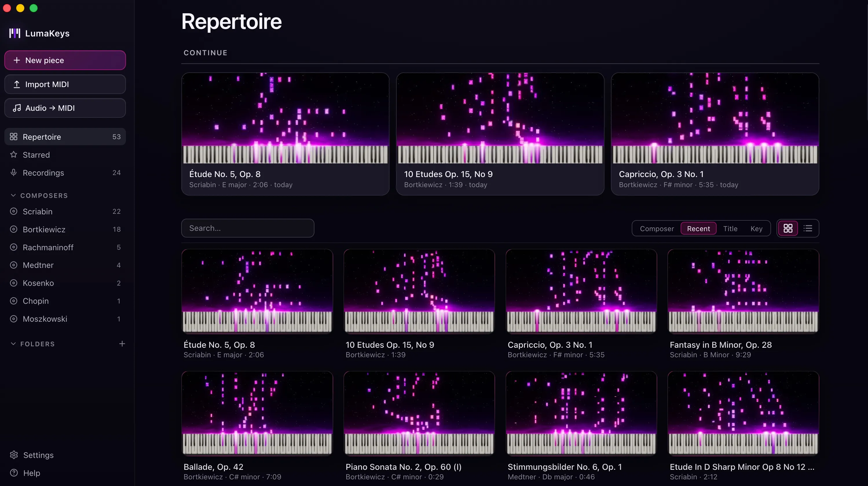Image resolution: width=868 pixels, height=486 pixels.
Task: Switch to grid view
Action: 788,229
